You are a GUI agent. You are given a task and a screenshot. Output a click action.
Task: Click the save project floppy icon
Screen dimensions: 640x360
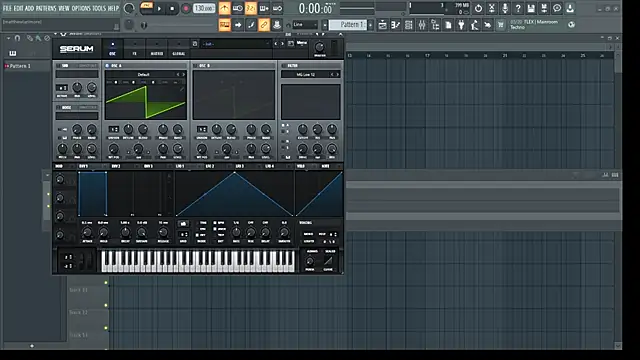(x=531, y=8)
